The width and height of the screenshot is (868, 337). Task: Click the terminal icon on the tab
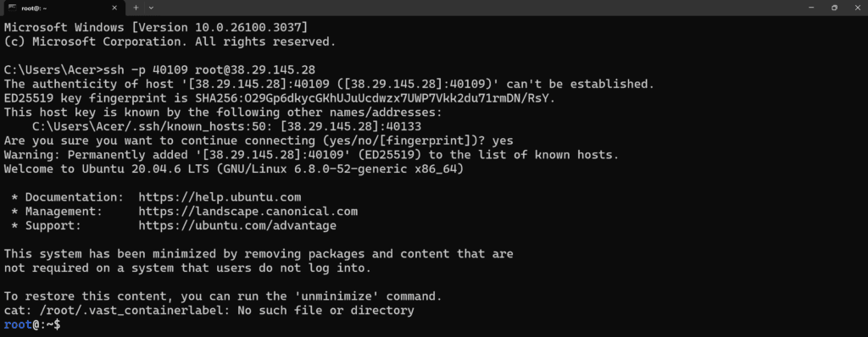tap(12, 7)
